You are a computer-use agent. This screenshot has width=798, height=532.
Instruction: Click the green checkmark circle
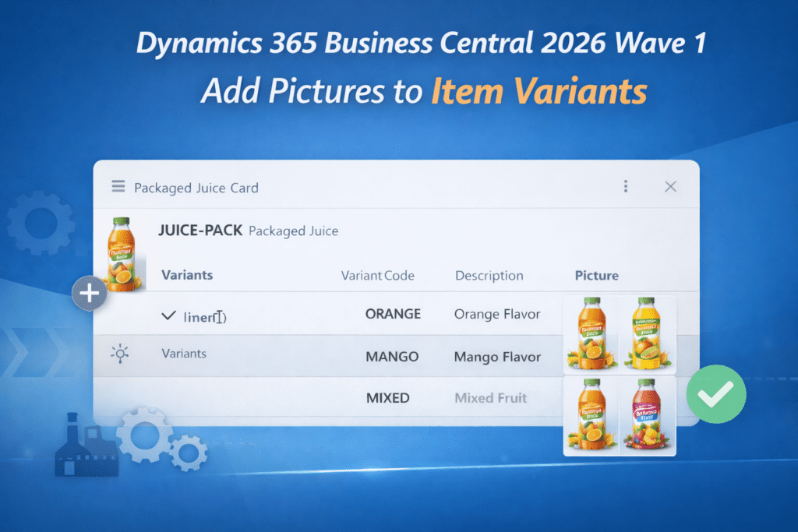coord(715,394)
